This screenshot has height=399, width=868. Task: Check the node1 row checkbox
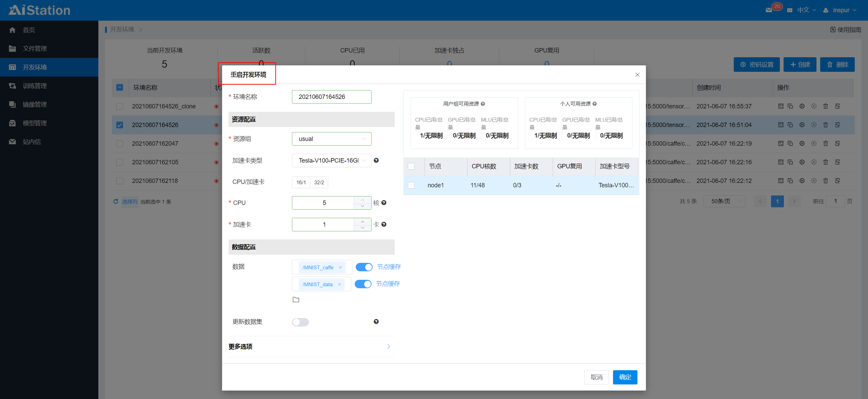tap(411, 185)
